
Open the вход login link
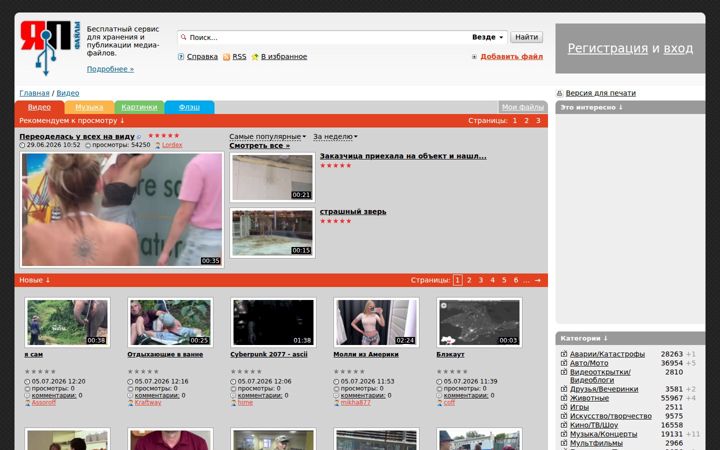coord(678,48)
